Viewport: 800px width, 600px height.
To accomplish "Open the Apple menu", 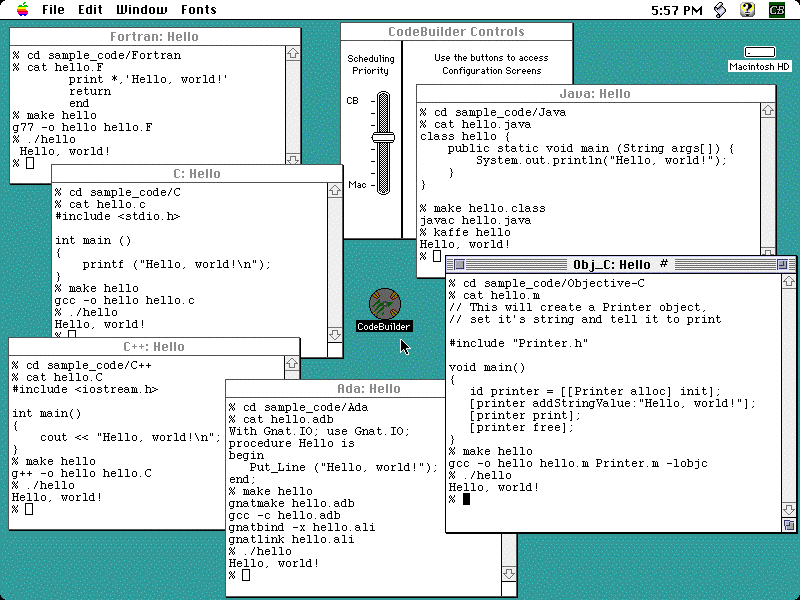I will coord(22,10).
